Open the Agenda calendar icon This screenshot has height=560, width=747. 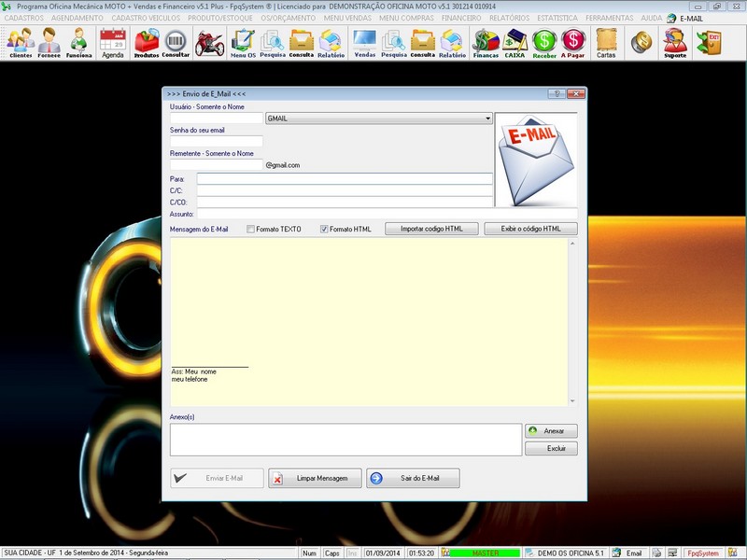pyautogui.click(x=112, y=42)
